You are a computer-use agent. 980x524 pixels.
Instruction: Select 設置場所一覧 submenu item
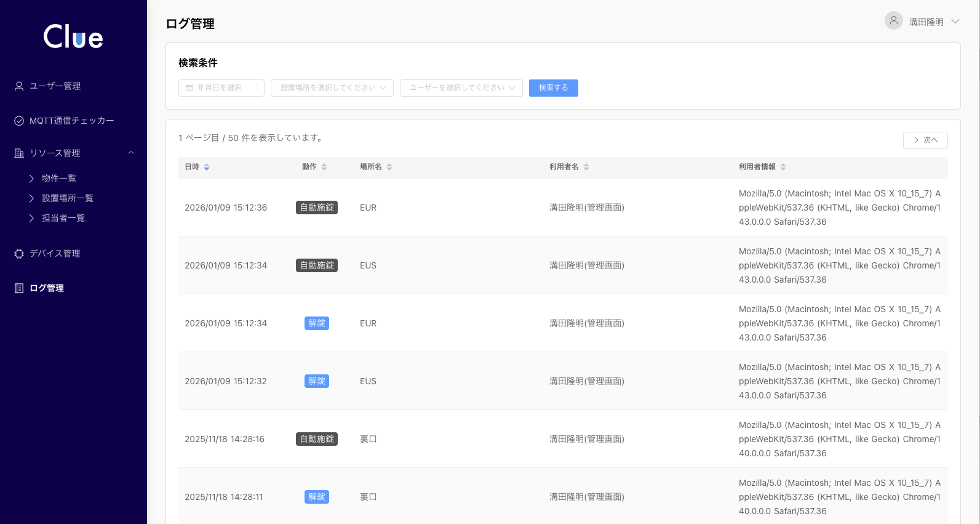(68, 198)
